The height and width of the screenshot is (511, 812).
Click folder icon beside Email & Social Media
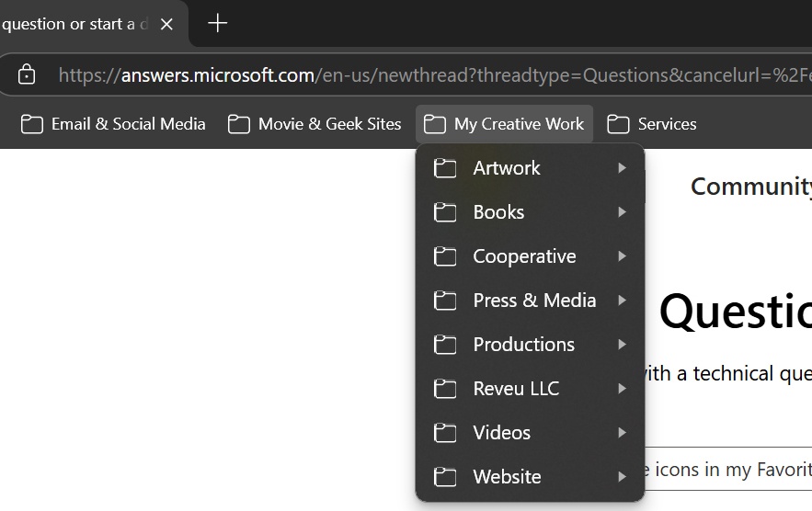[31, 124]
